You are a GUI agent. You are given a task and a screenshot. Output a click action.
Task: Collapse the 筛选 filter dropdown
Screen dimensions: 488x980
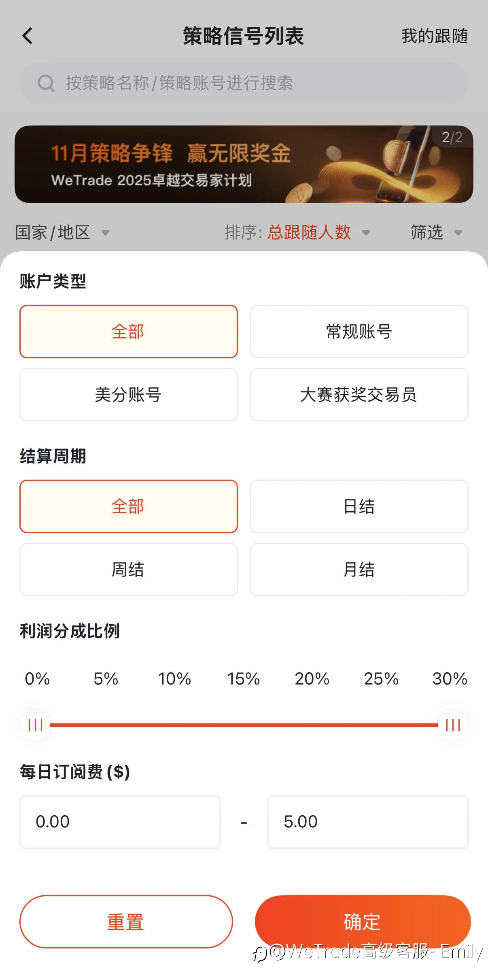pyautogui.click(x=436, y=232)
